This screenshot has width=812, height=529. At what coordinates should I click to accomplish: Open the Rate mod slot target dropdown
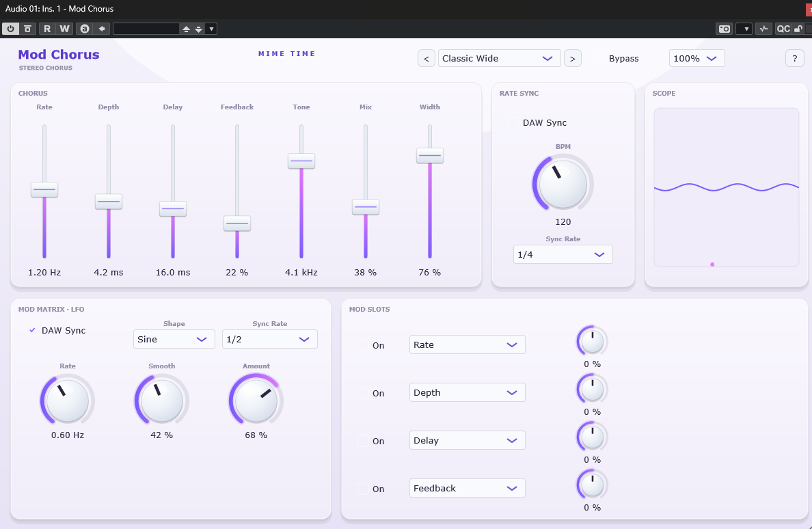467,344
